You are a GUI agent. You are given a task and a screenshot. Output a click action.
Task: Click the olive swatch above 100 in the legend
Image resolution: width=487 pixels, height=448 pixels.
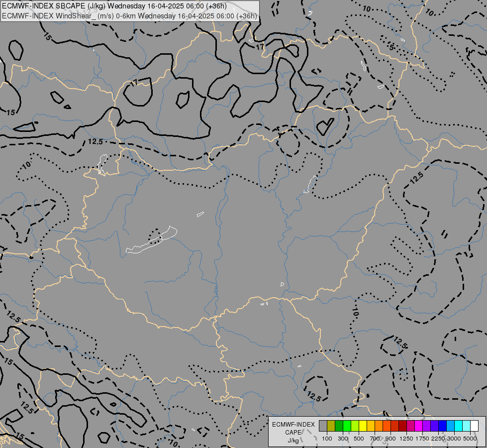tap(331, 426)
